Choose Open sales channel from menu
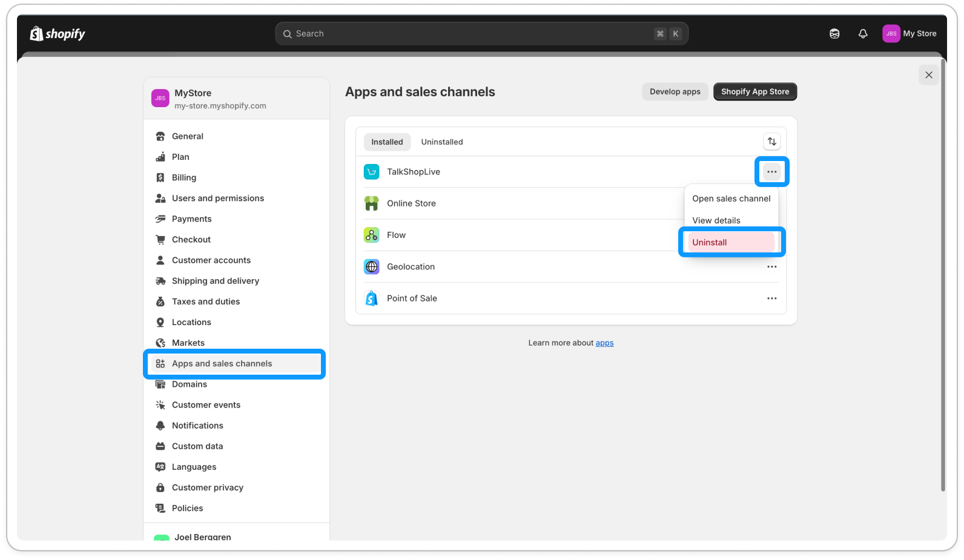This screenshot has height=560, width=964. point(731,199)
